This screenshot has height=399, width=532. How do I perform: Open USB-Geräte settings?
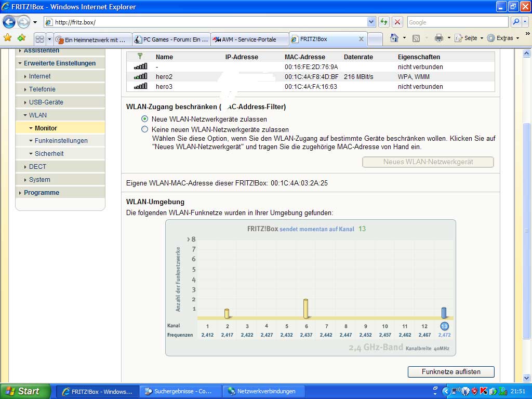pyautogui.click(x=60, y=102)
